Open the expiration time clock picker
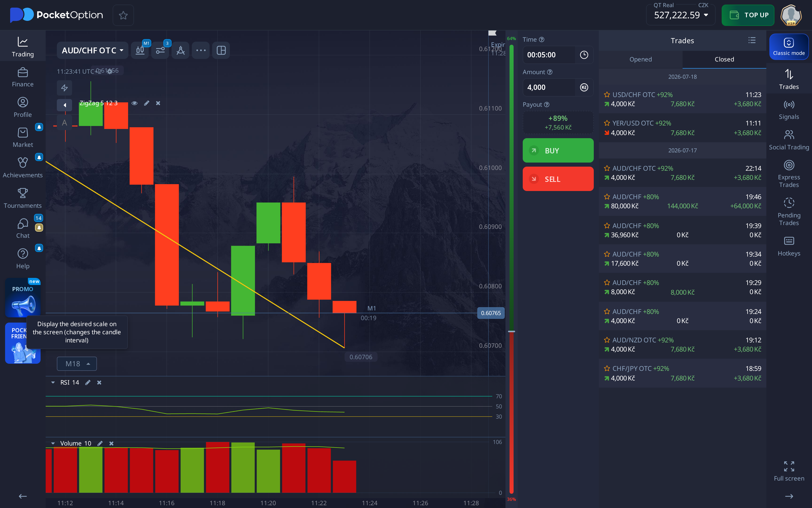This screenshot has height=508, width=812. pos(584,55)
